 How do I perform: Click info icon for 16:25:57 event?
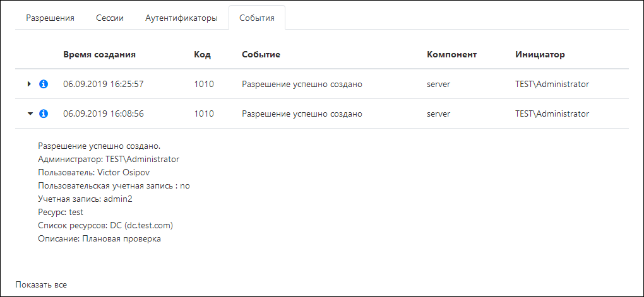click(x=44, y=84)
